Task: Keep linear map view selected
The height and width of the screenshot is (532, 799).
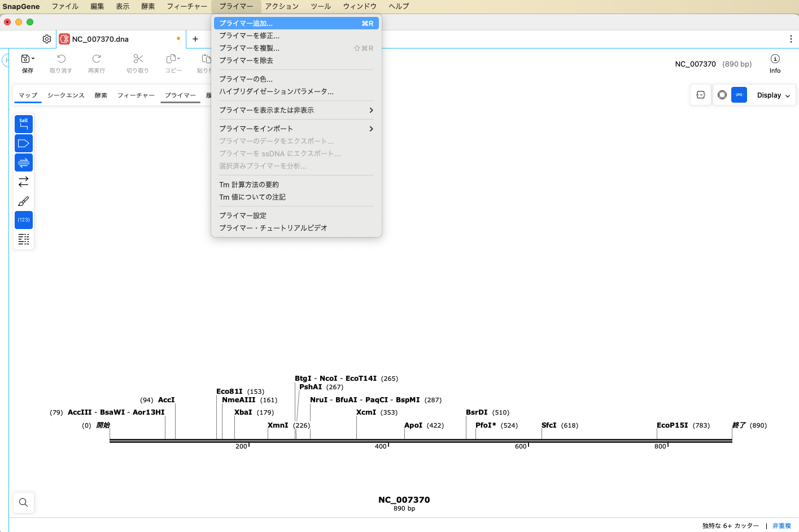Action: click(x=739, y=95)
